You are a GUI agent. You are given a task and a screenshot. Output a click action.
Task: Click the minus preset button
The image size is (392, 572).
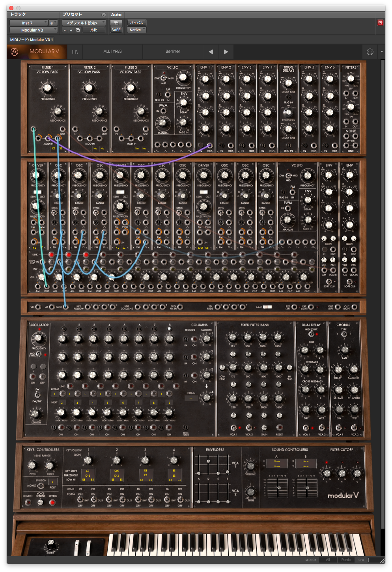[65, 30]
